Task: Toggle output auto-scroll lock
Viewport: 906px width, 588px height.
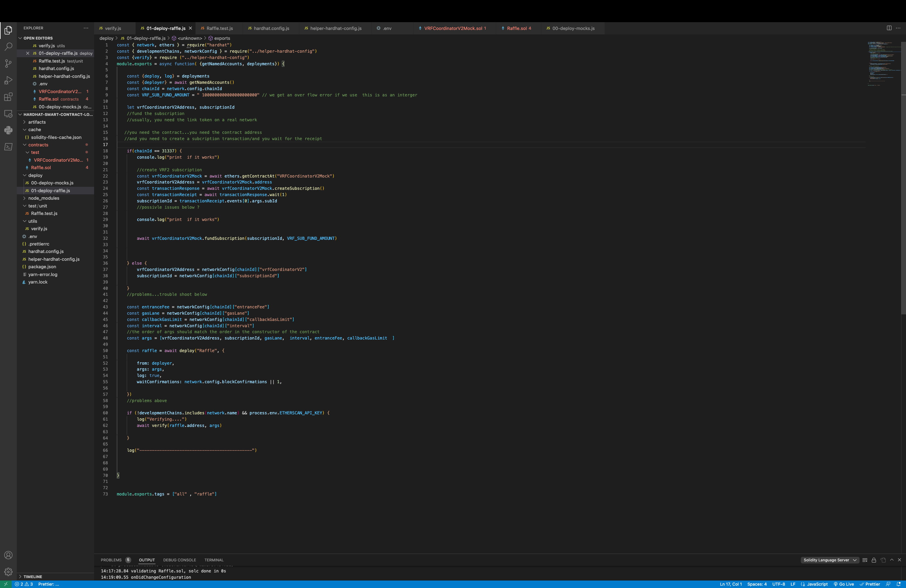Action: pyautogui.click(x=874, y=560)
